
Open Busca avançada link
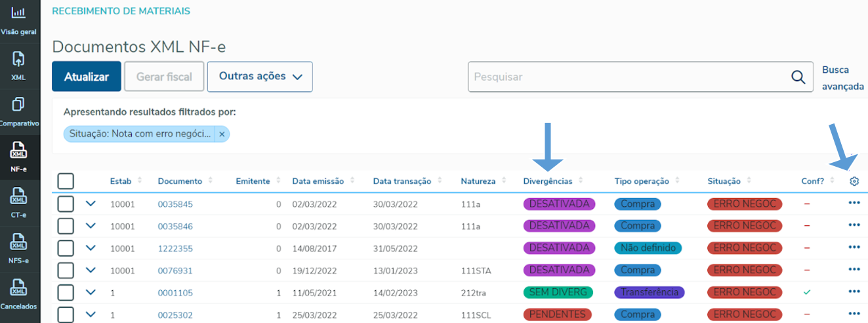point(842,78)
